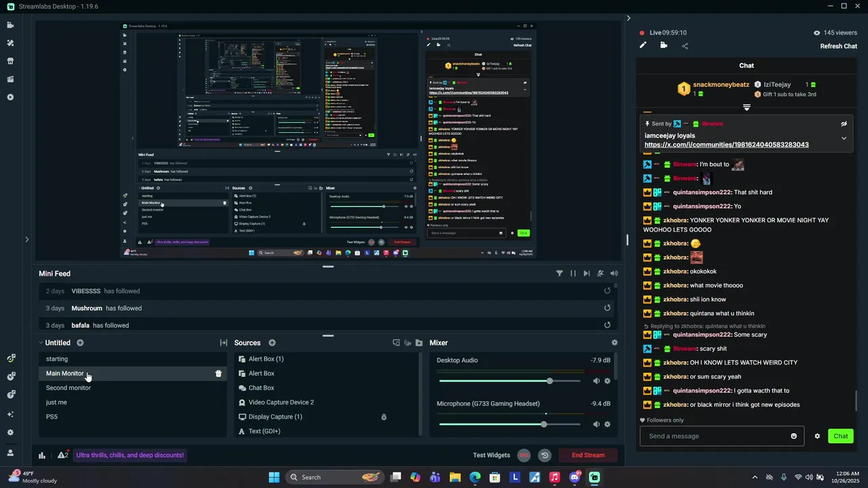
Task: Repeat the Mushroum follow alert
Action: pos(608,308)
